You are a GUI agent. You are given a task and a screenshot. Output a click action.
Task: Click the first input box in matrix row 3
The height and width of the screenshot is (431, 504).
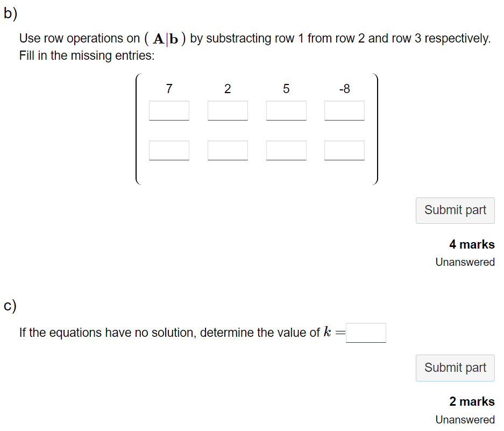169,150
